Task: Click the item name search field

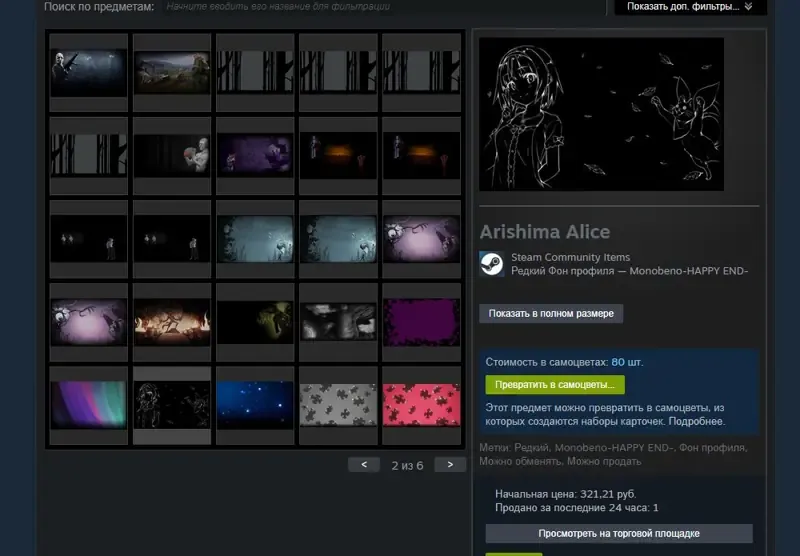Action: pos(383,7)
